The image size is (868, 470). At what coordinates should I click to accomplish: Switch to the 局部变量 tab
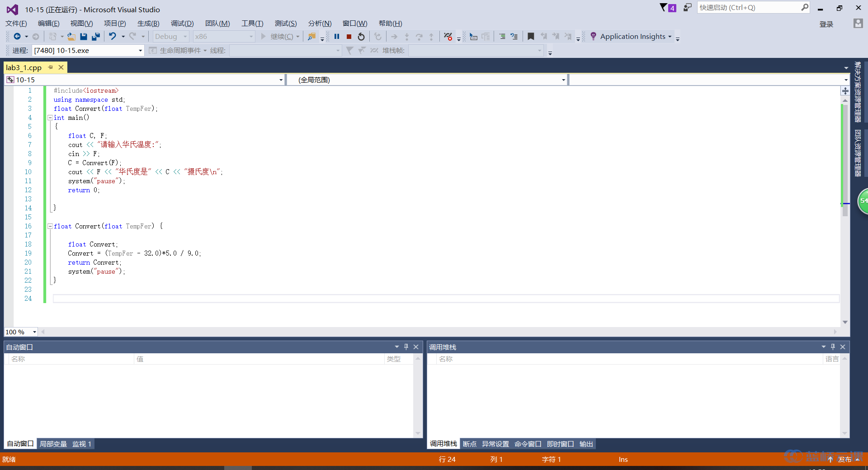[x=53, y=444]
